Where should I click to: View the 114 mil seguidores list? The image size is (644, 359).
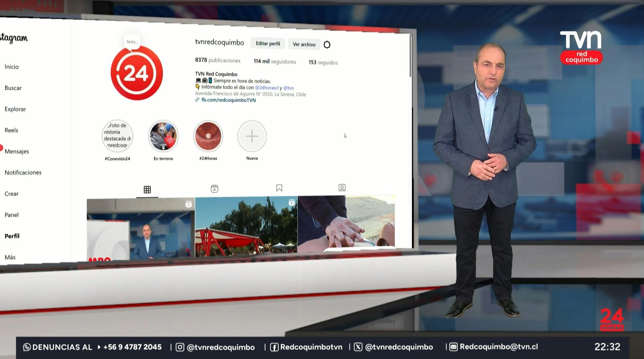point(275,61)
